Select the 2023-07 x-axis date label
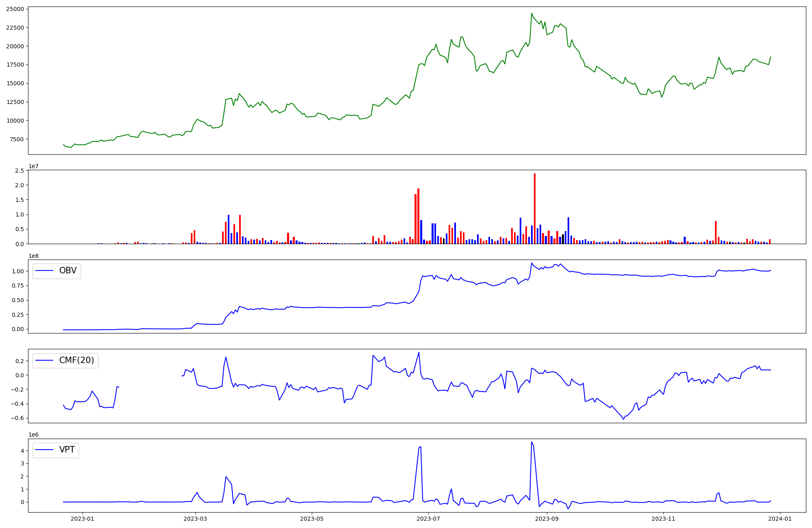Viewport: 812px width, 528px height. pyautogui.click(x=428, y=519)
